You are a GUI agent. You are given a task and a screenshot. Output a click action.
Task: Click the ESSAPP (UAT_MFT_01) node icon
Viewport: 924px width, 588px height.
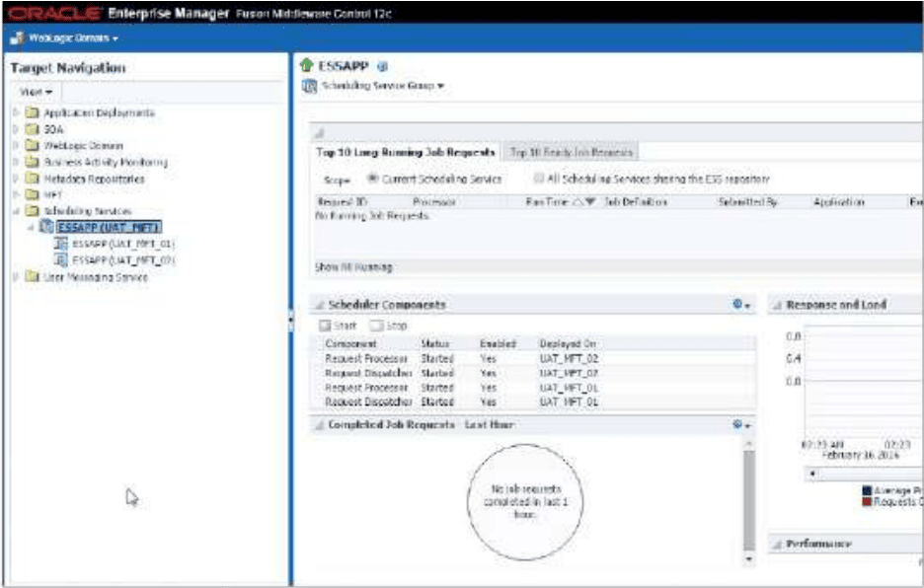(x=60, y=244)
